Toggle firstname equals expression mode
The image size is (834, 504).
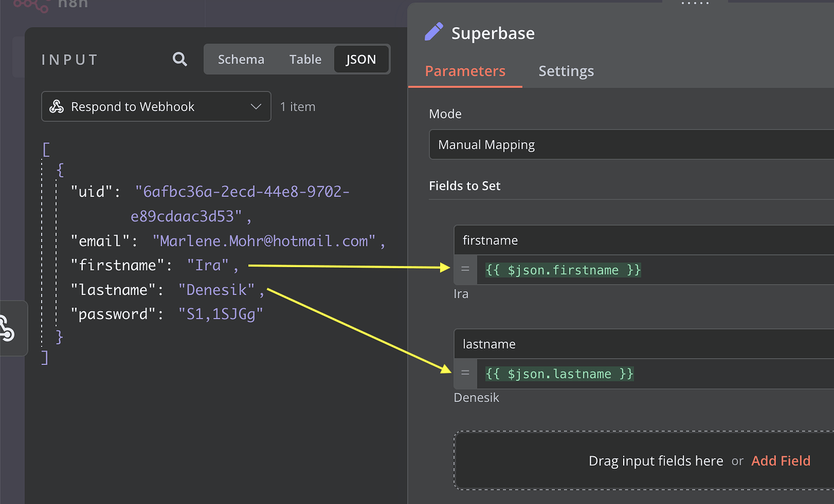[x=465, y=270]
